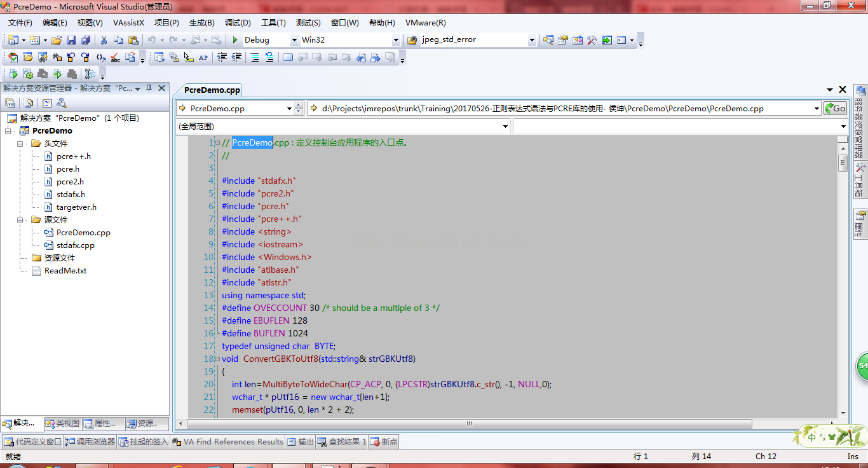This screenshot has width=868, height=468.
Task: Click the Cut scissors icon
Action: click(104, 40)
